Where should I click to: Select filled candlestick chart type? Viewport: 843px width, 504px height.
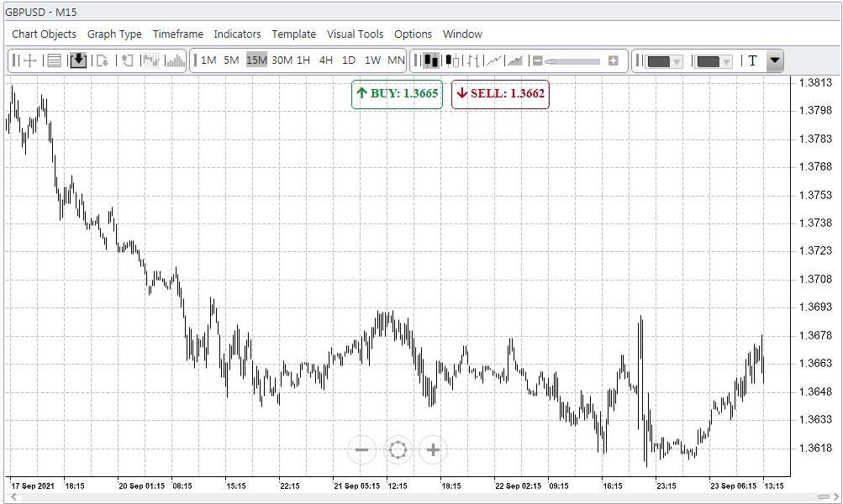(430, 60)
